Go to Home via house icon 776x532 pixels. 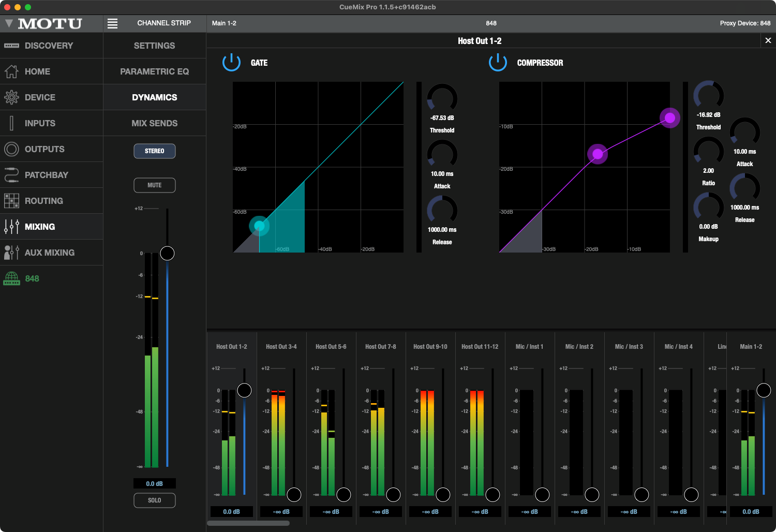11,71
